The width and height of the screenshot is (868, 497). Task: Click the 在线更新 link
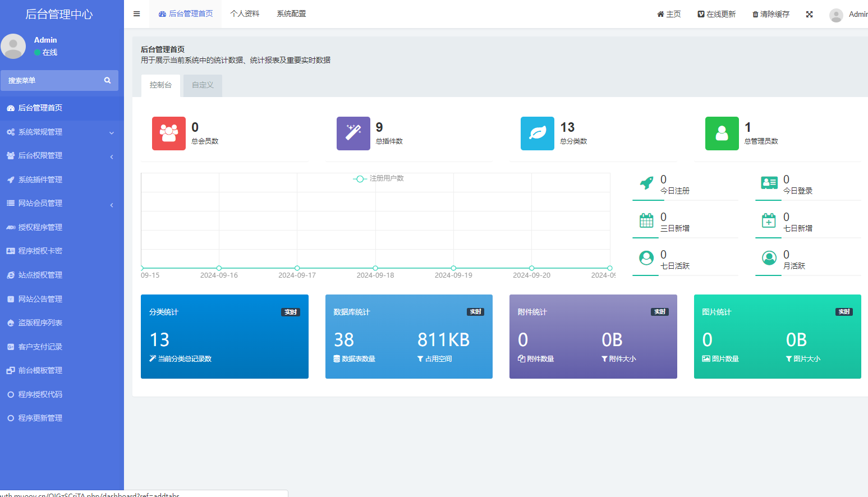(x=717, y=15)
